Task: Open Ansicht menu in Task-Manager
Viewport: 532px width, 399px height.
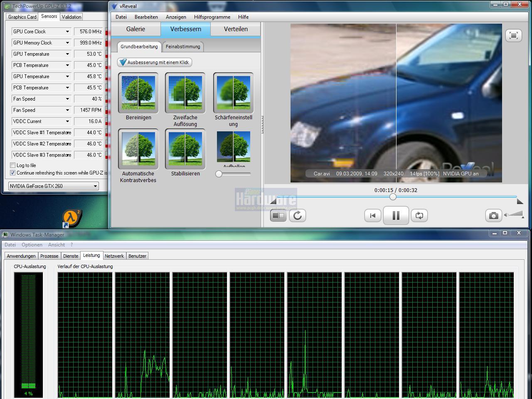Action: click(x=57, y=245)
